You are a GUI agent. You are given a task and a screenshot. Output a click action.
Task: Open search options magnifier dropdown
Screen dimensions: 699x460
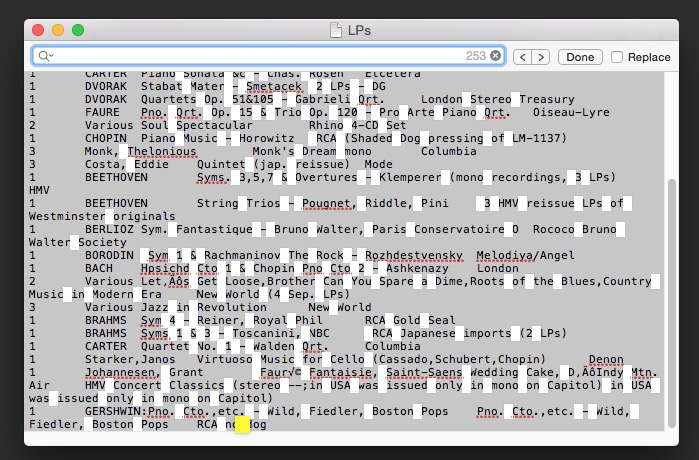pos(46,56)
